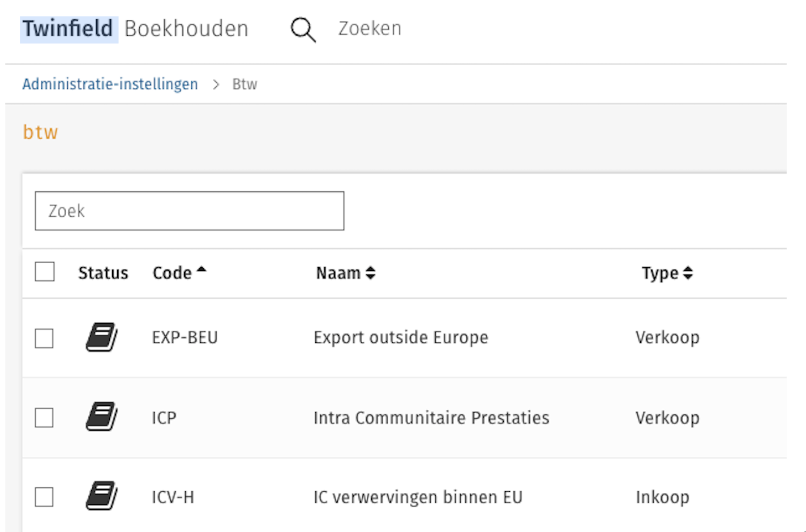The width and height of the screenshot is (806, 532).
Task: Focus the Zoek table filter field
Action: (189, 211)
